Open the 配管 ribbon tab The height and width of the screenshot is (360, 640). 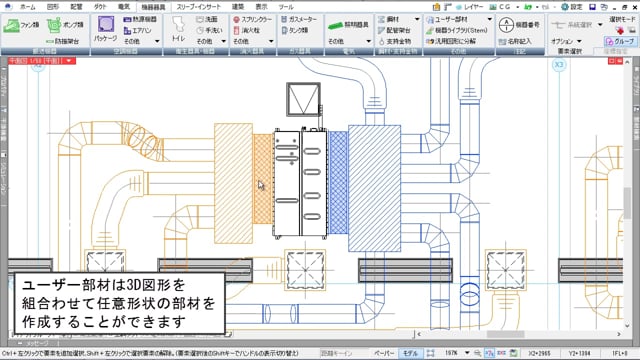click(x=76, y=7)
